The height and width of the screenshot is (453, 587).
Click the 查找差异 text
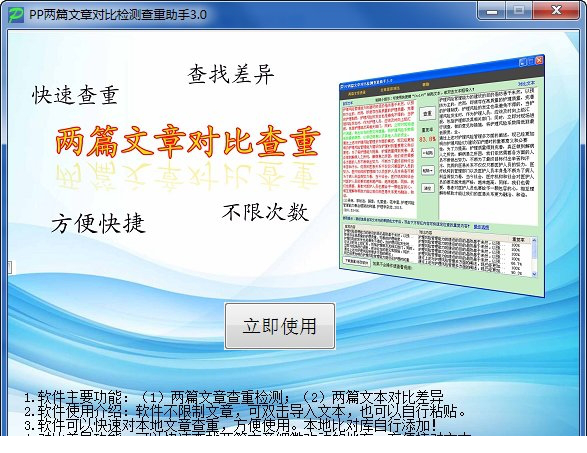click(x=231, y=74)
